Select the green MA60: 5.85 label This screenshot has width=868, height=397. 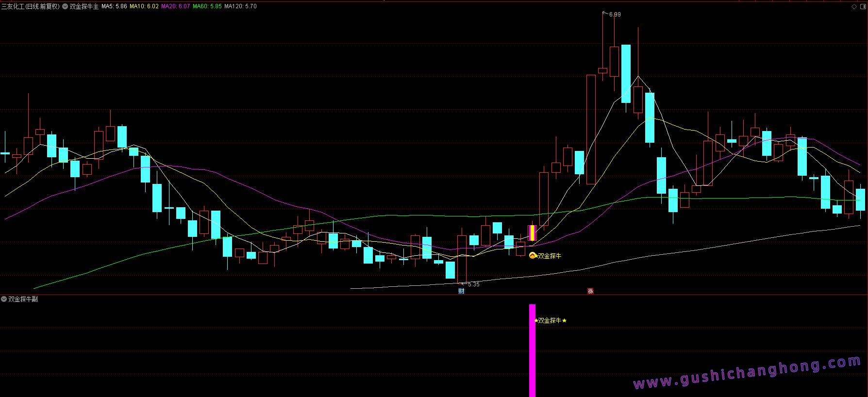(x=207, y=6)
